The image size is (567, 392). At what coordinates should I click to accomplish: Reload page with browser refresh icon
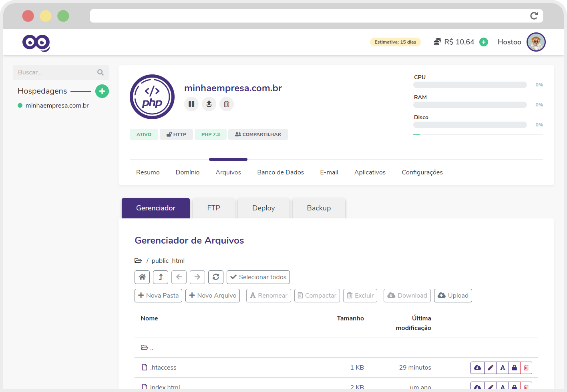click(x=534, y=16)
